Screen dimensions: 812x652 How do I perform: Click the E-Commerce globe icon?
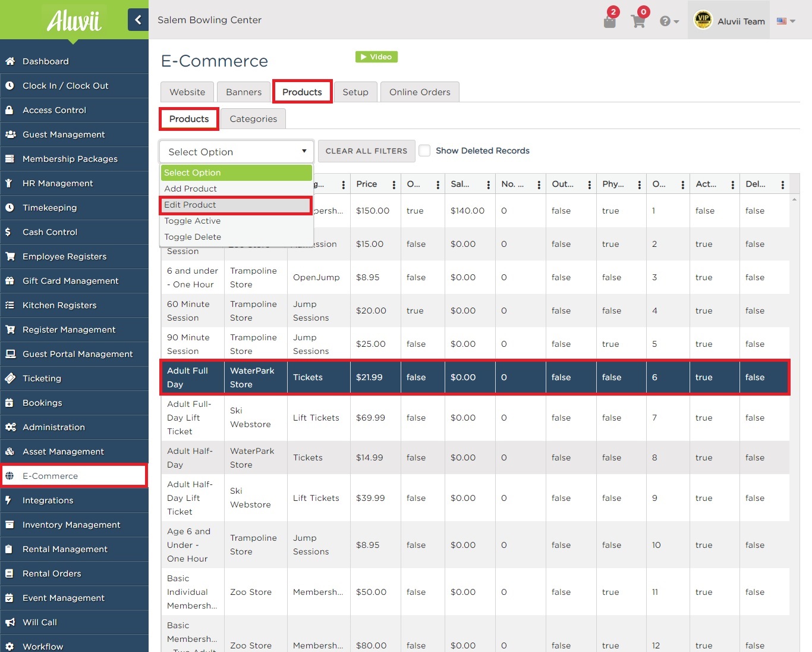click(10, 476)
